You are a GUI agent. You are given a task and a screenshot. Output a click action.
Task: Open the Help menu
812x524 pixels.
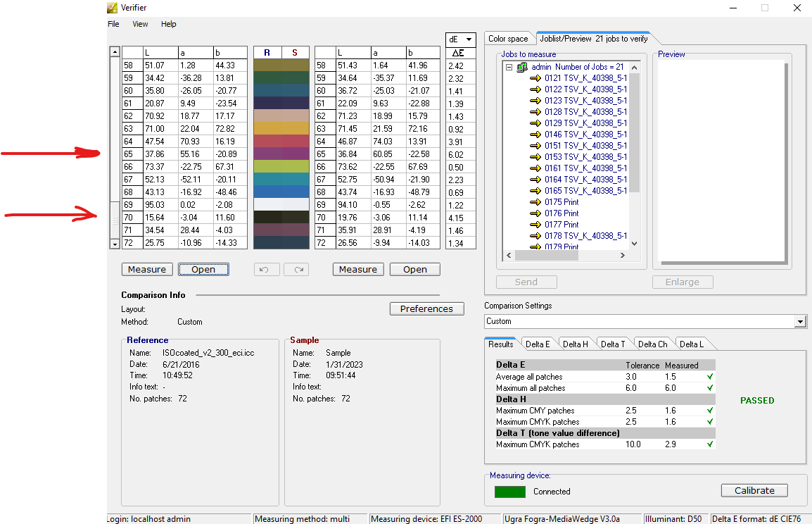(x=169, y=24)
